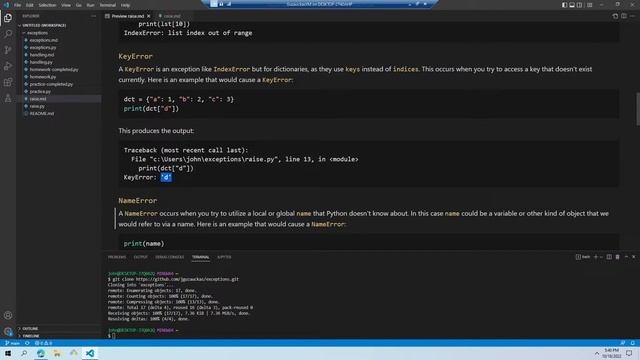Click the main branch in the status bar
This screenshot has height=360, width=640.
12,343
